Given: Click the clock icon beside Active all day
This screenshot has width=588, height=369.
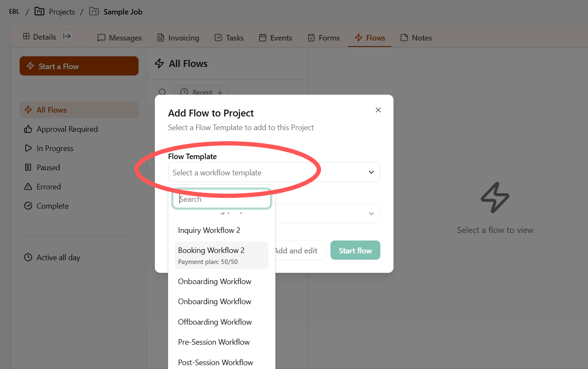Looking at the screenshot, I should pos(28,257).
